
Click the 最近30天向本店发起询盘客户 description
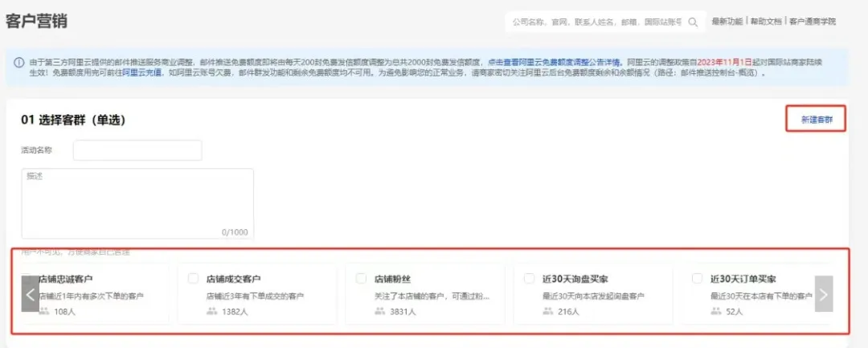click(593, 296)
